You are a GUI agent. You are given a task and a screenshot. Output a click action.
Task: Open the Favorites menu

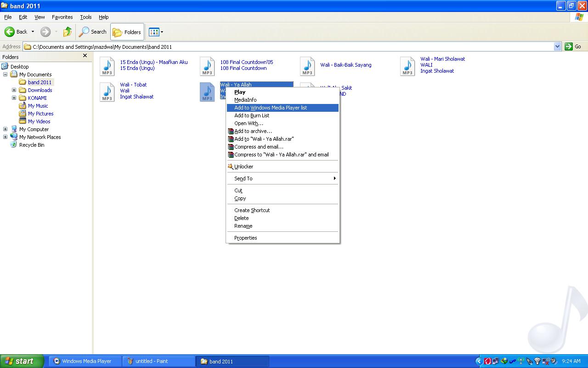coord(62,17)
